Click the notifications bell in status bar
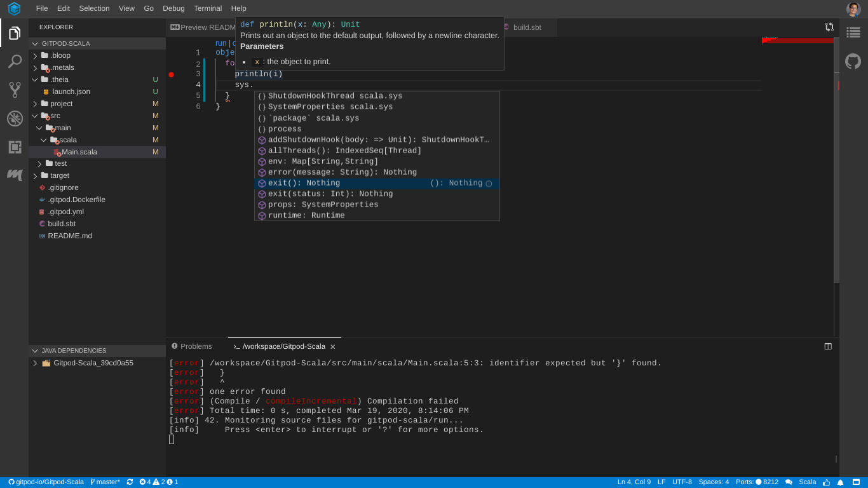 (x=840, y=482)
